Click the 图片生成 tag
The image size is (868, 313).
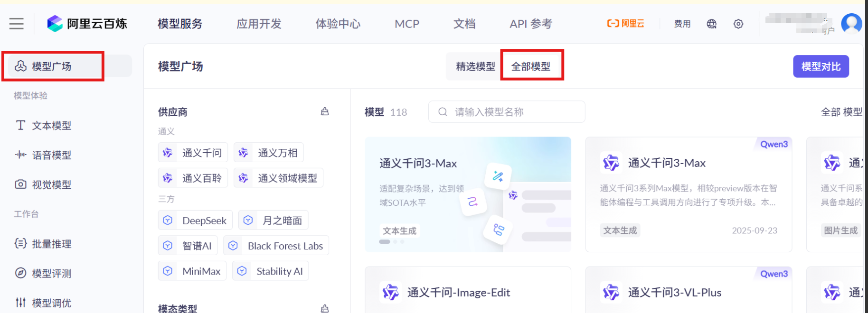coord(841,230)
